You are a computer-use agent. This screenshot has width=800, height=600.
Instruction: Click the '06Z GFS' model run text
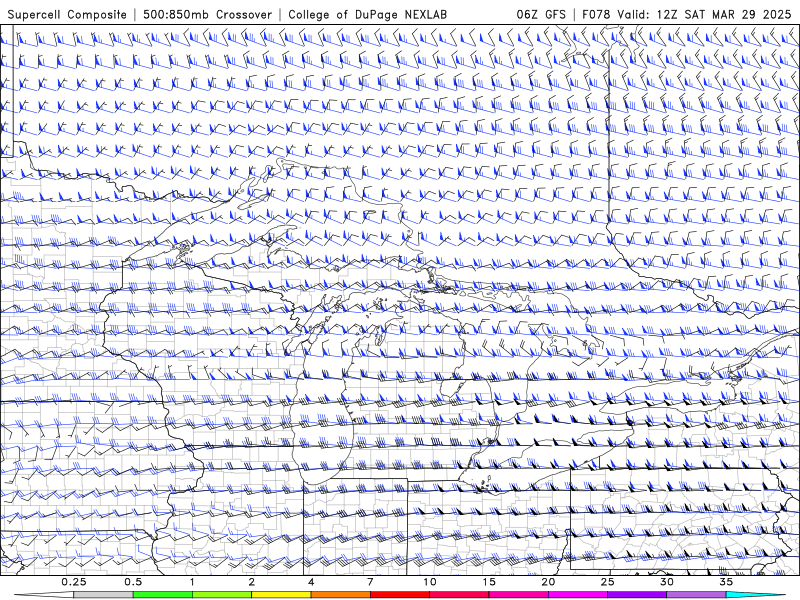coord(541,14)
